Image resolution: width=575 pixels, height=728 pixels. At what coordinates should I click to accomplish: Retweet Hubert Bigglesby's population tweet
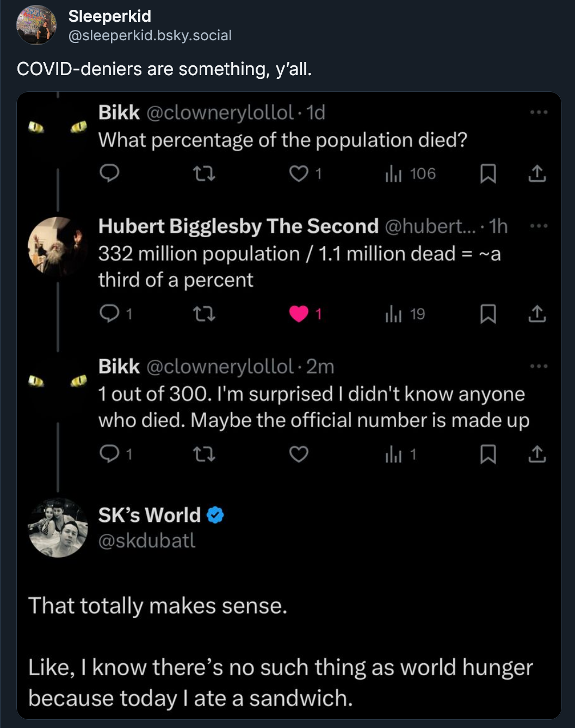click(205, 314)
